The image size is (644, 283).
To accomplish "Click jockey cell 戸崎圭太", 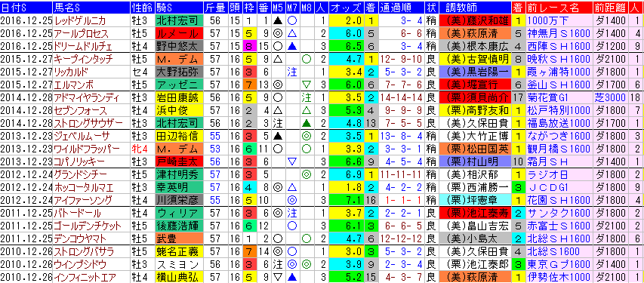I will [x=180, y=161].
